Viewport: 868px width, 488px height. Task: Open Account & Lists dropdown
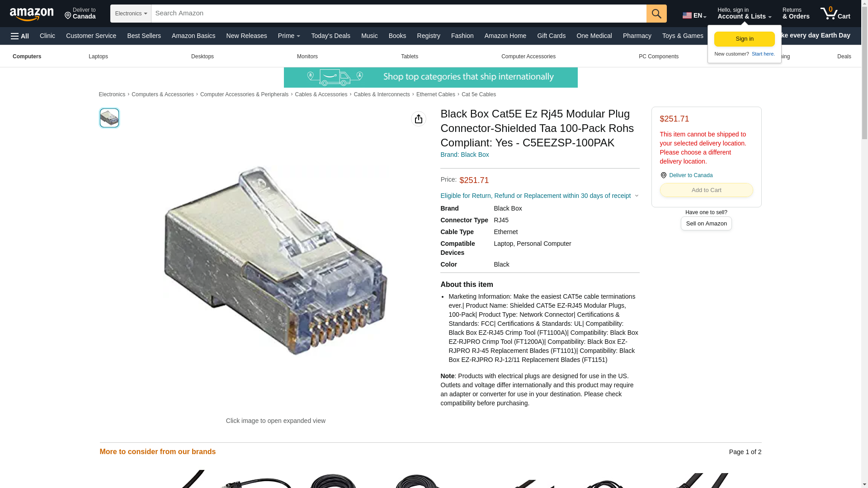click(x=744, y=14)
